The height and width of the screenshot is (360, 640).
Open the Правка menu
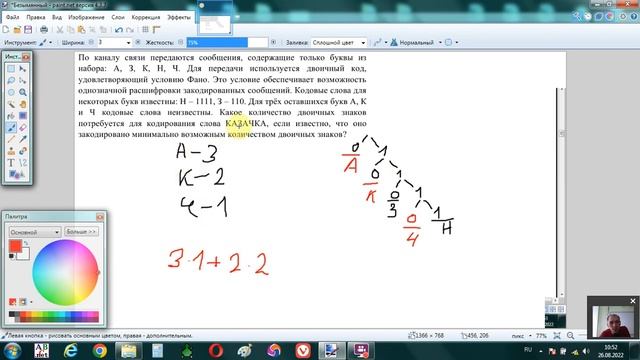[x=36, y=17]
